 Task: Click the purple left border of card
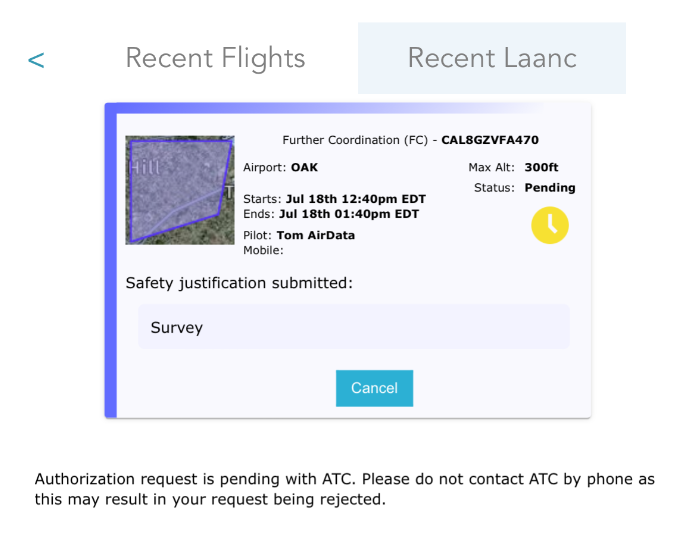[x=110, y=260]
